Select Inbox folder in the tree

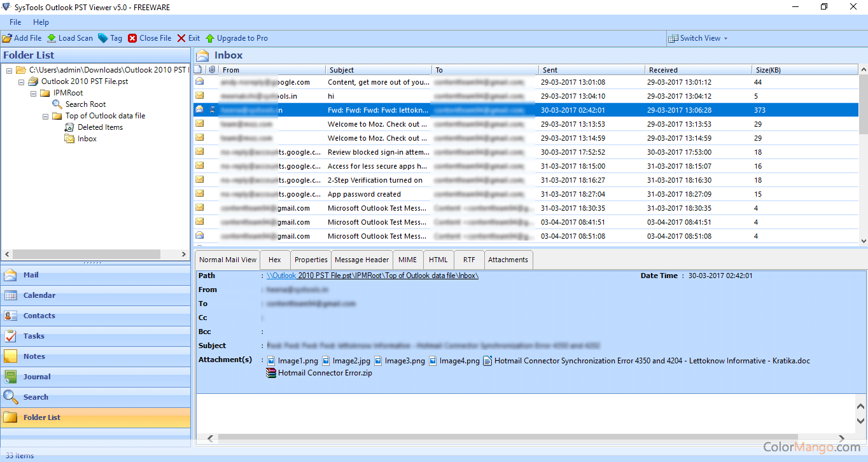(x=87, y=139)
